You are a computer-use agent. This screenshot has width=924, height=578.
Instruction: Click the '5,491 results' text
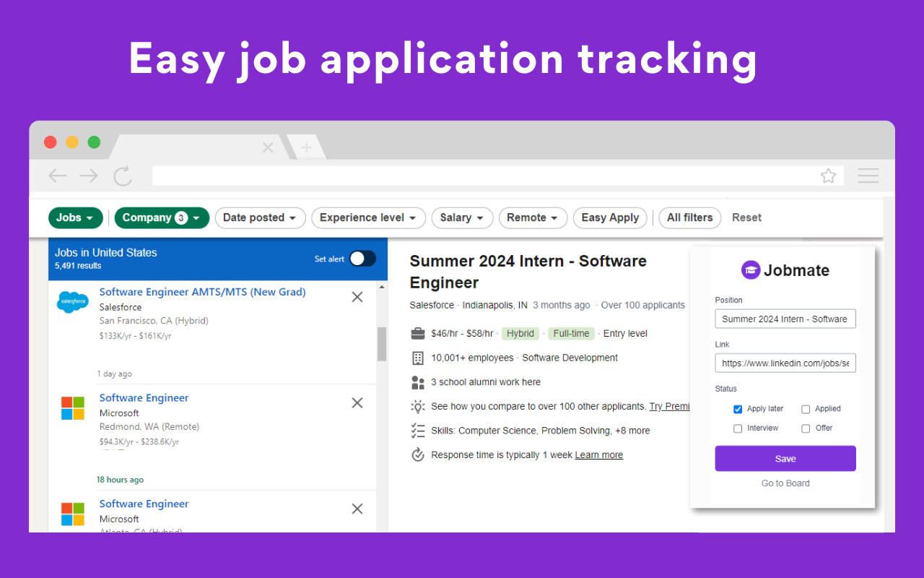78,266
